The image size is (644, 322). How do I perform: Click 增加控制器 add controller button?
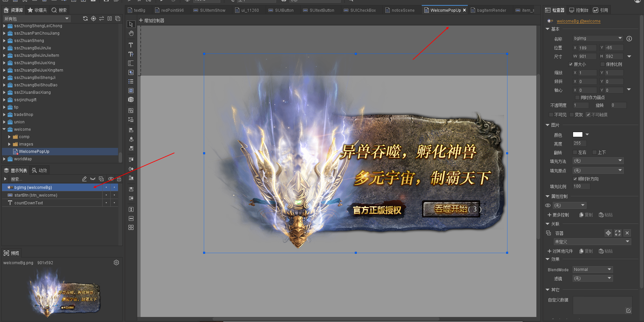point(152,21)
